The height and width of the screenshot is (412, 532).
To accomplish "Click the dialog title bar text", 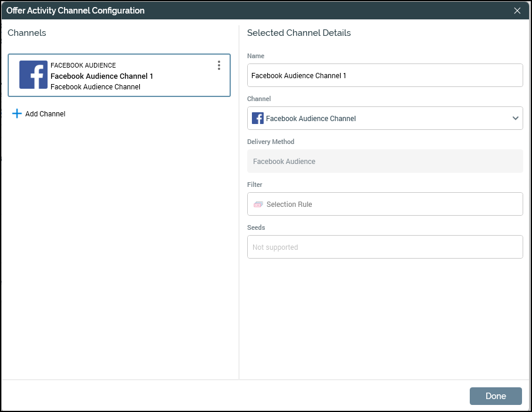I will (75, 11).
